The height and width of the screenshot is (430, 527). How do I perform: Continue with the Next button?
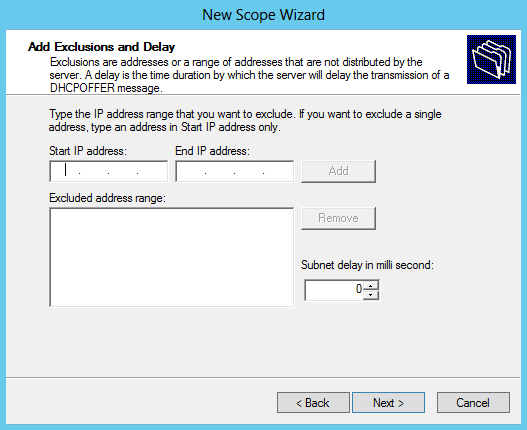389,402
